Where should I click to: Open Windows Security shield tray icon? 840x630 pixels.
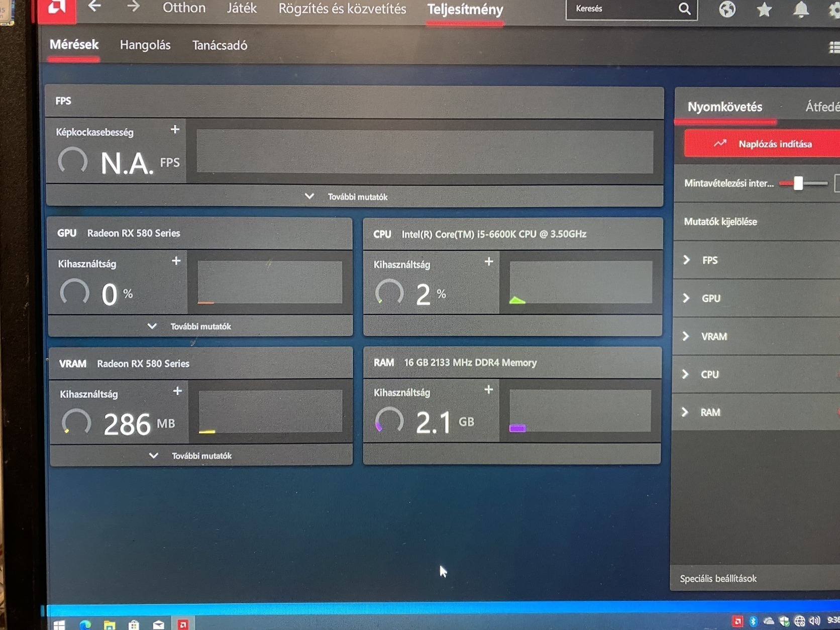pyautogui.click(x=784, y=621)
